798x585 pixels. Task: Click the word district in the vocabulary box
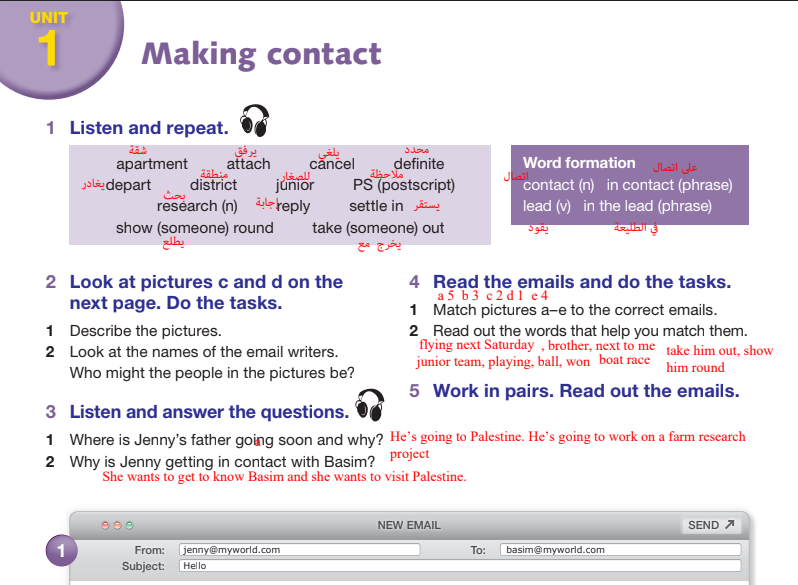point(213,185)
